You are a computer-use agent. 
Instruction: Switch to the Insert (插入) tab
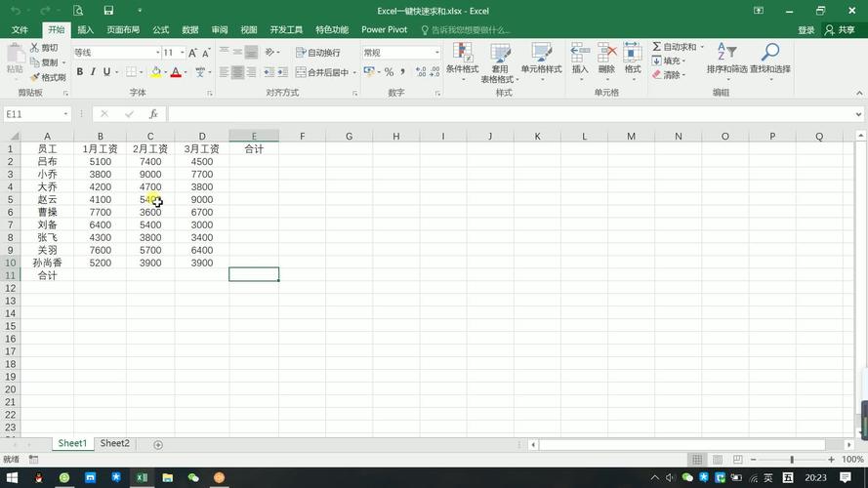click(x=85, y=30)
